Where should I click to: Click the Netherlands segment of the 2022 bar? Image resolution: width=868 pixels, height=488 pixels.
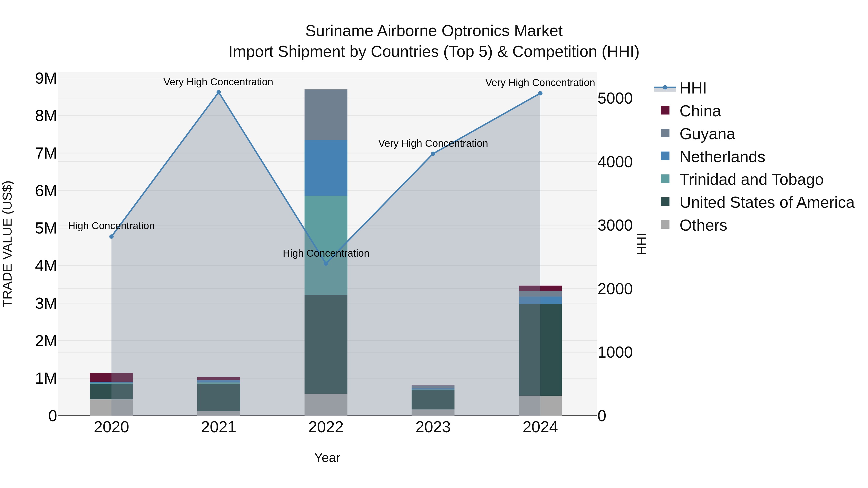326,168
